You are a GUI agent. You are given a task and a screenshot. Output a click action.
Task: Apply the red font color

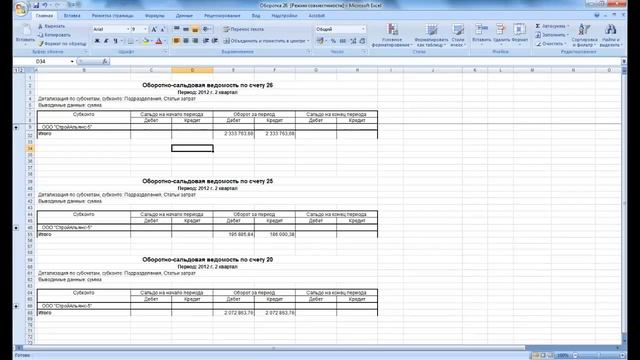(x=159, y=41)
